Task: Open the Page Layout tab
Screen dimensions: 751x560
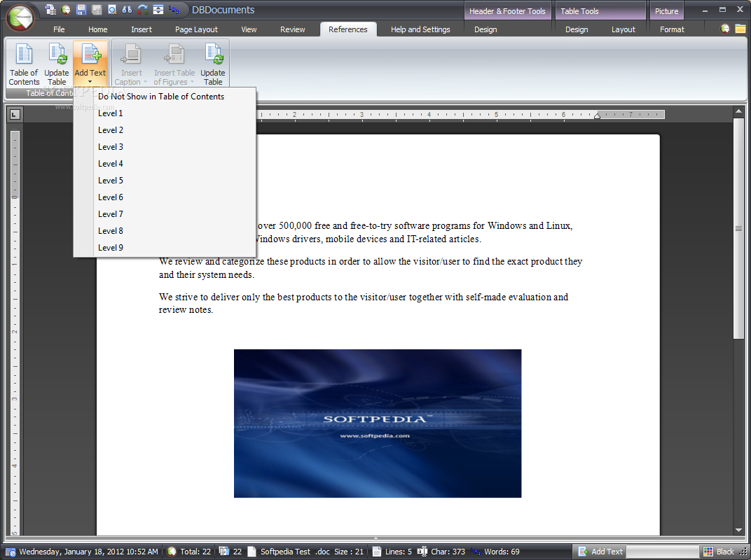Action: click(196, 29)
